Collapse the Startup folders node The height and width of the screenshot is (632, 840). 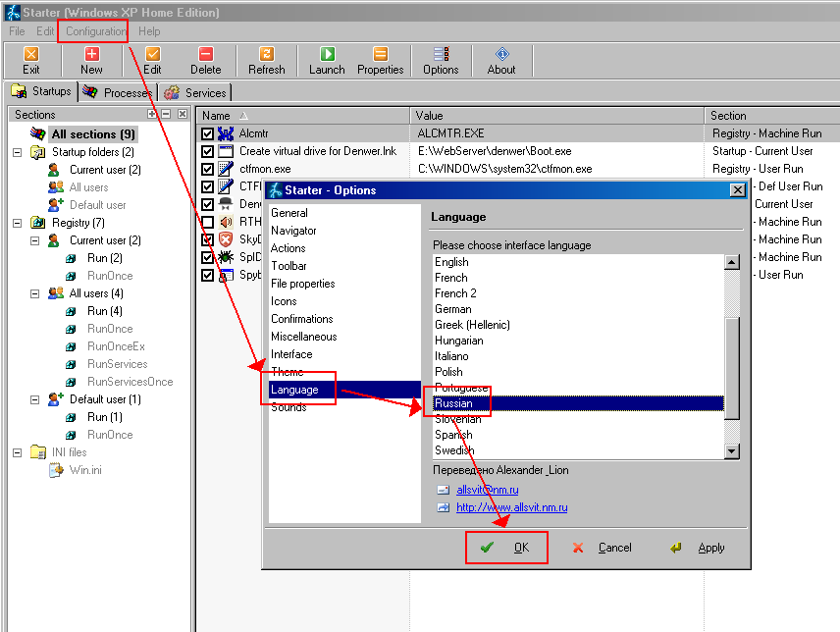[17, 152]
